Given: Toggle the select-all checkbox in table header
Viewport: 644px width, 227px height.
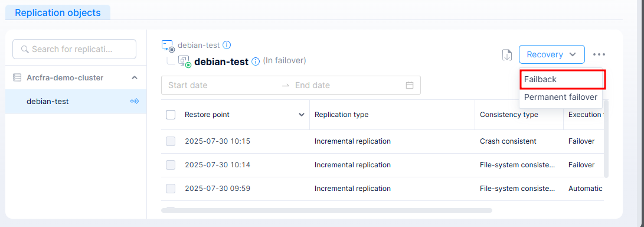Looking at the screenshot, I should (x=171, y=115).
